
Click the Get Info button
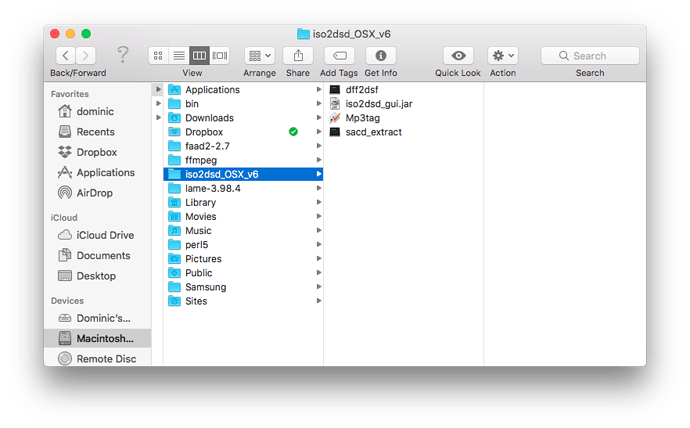coord(381,55)
